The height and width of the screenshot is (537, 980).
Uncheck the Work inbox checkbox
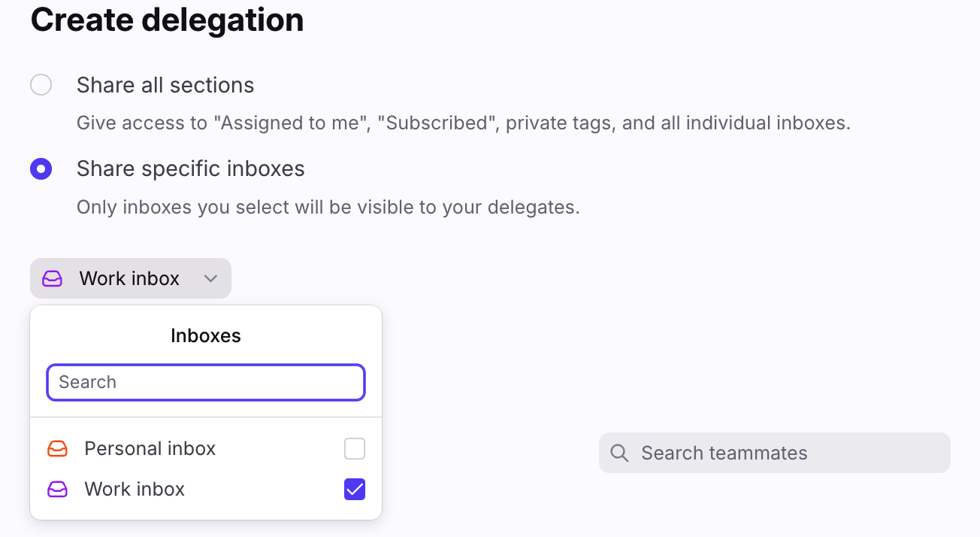tap(355, 490)
